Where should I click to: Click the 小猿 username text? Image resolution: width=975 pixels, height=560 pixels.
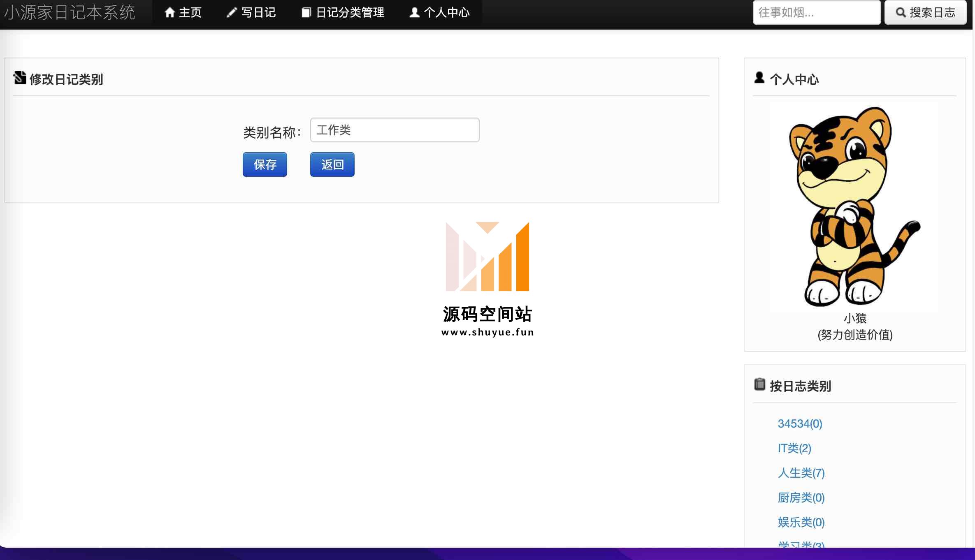pos(855,318)
